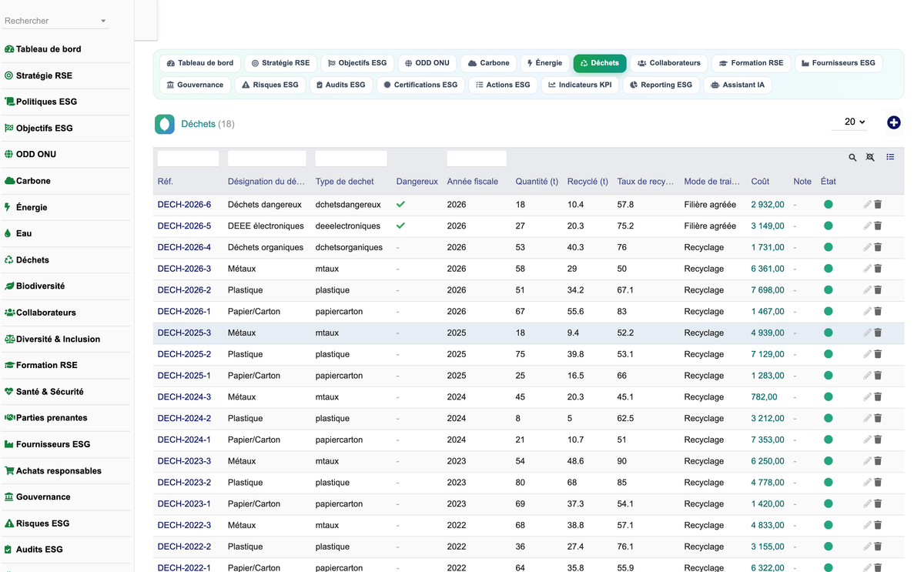
Task: Sort by Réf. column header
Action: 165,182
